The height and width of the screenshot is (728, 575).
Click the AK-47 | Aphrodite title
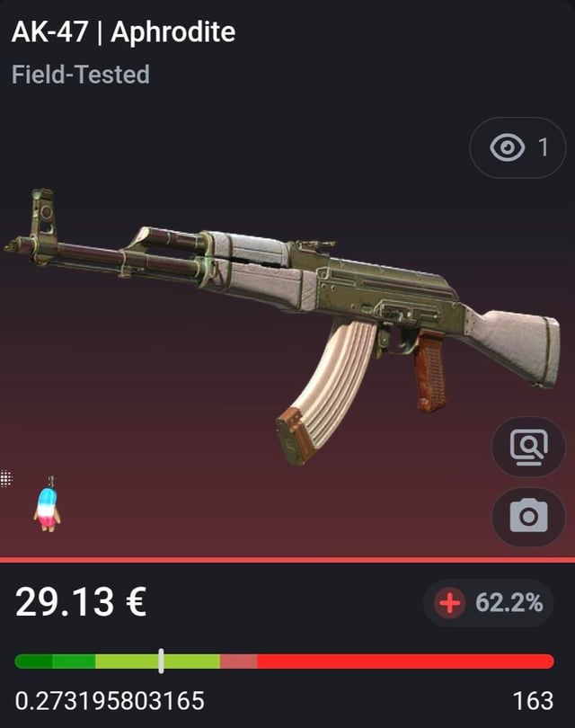(123, 32)
